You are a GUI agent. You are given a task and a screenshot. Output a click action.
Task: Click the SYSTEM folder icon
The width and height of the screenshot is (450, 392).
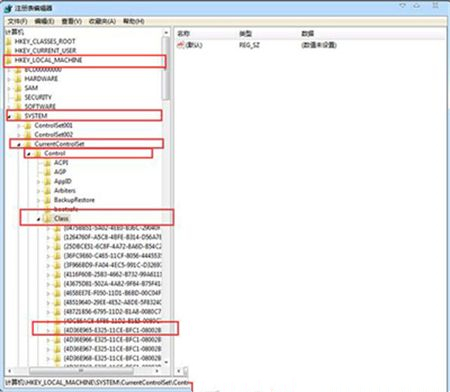[x=19, y=116]
